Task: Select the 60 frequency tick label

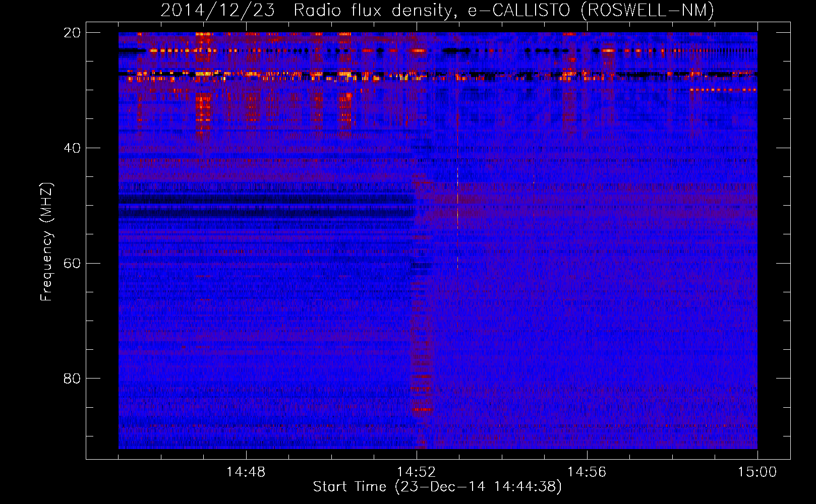Action: [x=72, y=263]
